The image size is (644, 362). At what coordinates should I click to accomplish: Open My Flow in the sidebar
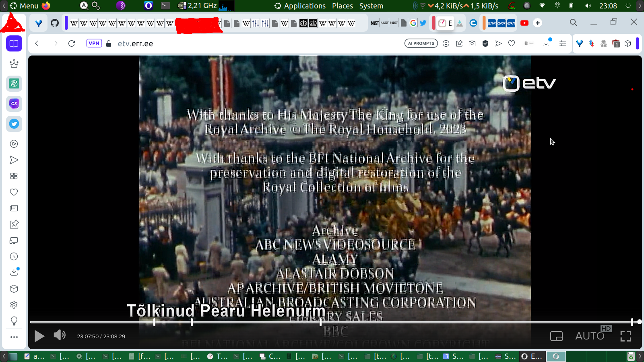tap(14, 160)
